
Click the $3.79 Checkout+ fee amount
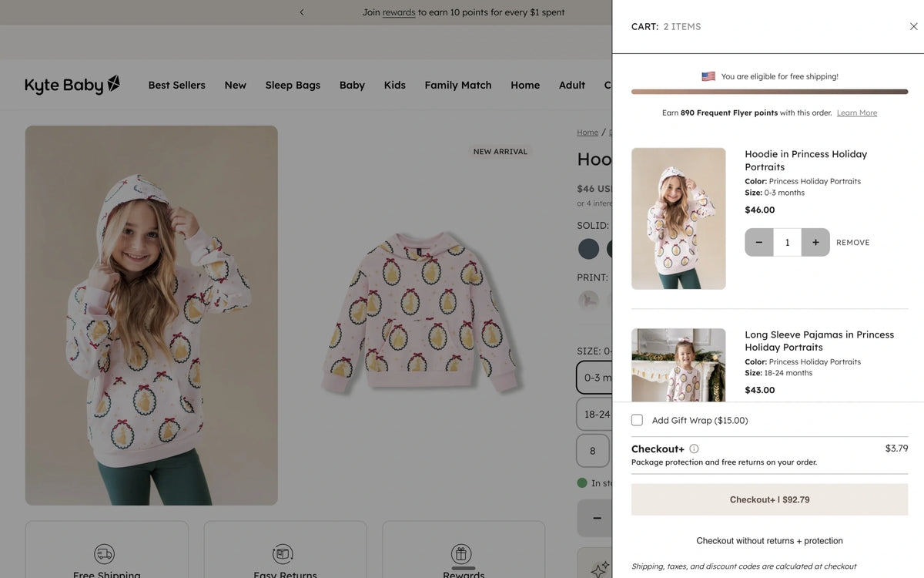tap(897, 449)
